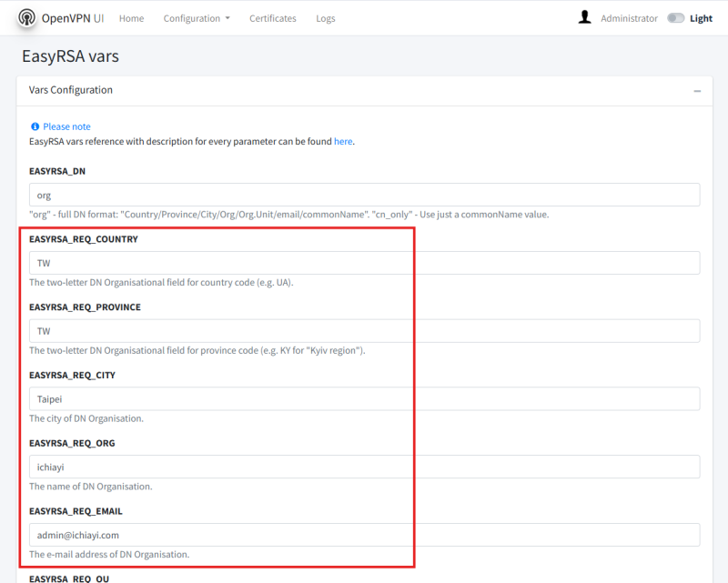Viewport: 728px width, 583px height.
Task: Click the EASYRSA_REQ_ORG label
Action: (72, 443)
